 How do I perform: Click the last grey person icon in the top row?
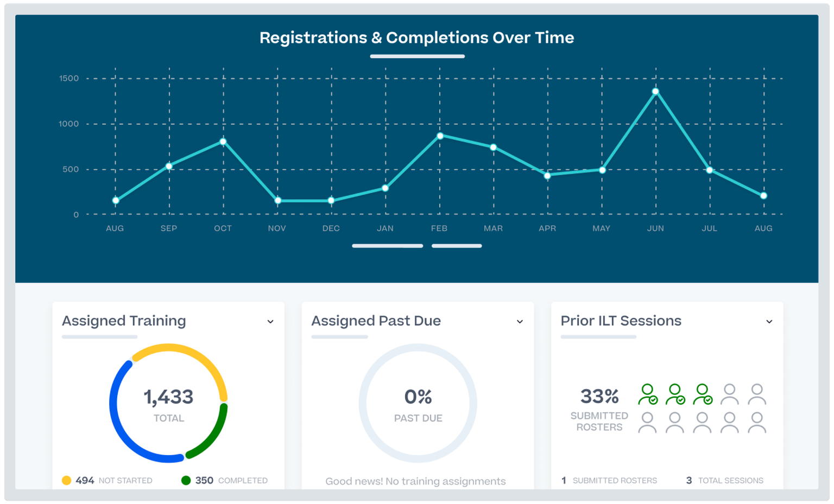tap(757, 394)
